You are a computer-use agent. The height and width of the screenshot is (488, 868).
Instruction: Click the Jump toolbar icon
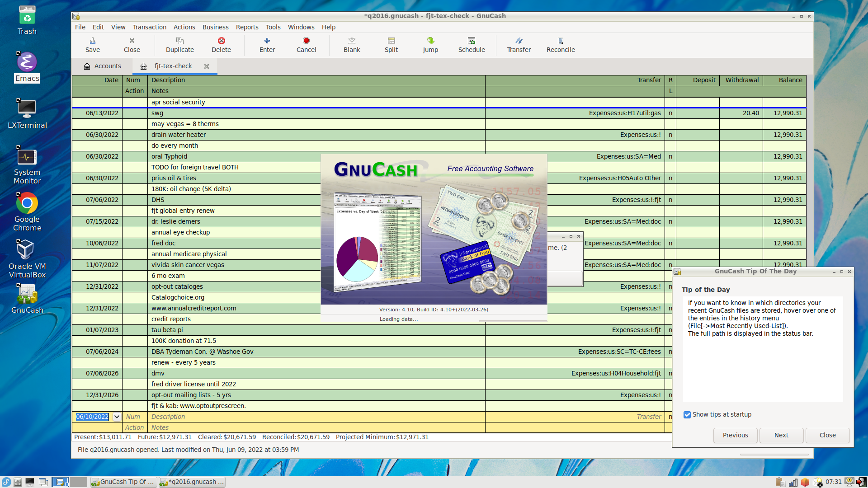[430, 45]
